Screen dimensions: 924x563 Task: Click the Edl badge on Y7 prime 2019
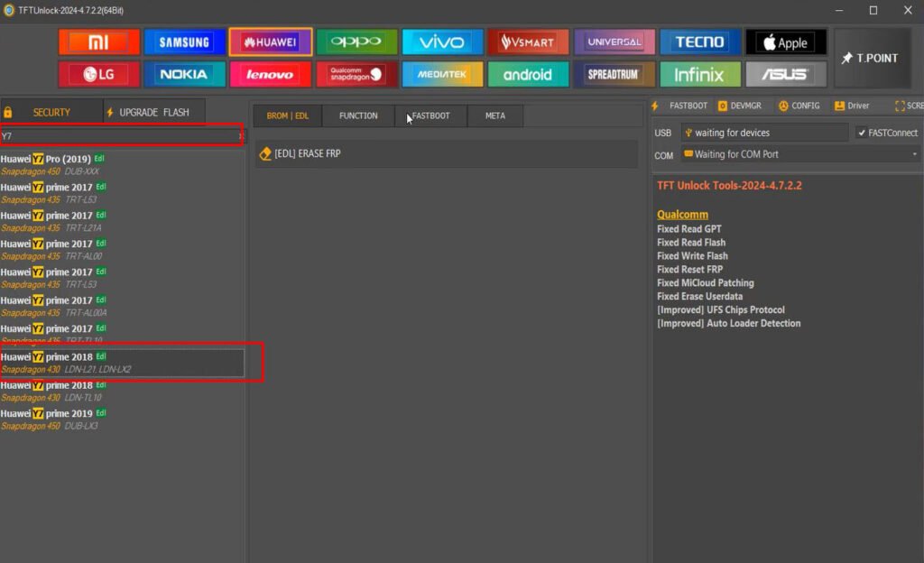pyautogui.click(x=101, y=412)
